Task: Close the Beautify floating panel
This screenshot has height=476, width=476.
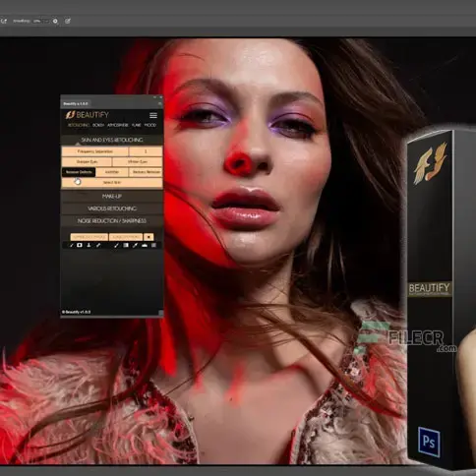Action: click(160, 97)
